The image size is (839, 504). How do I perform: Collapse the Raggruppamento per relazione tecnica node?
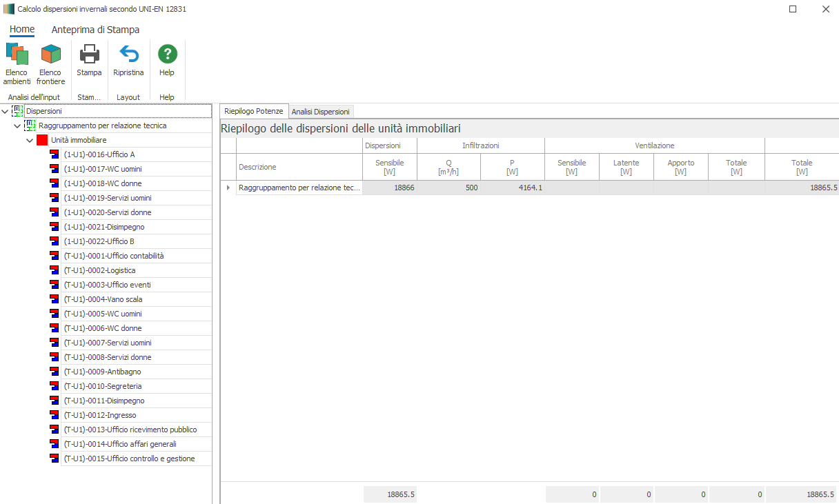(17, 125)
